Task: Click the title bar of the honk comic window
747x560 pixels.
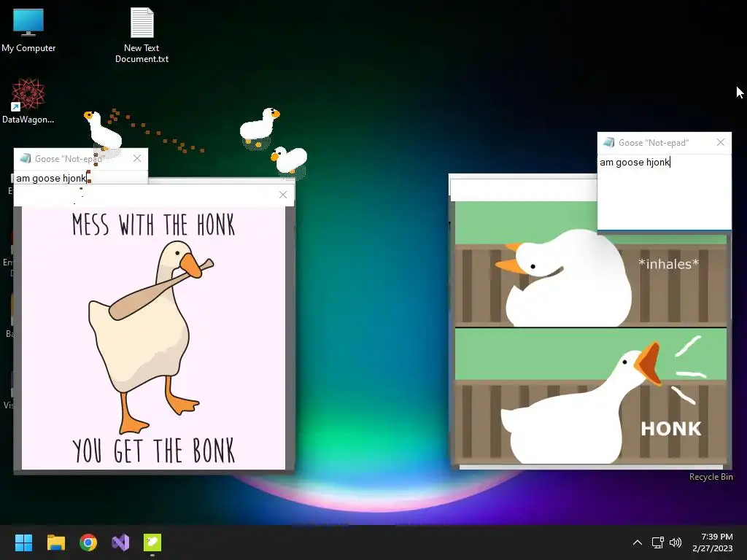Action: point(523,189)
